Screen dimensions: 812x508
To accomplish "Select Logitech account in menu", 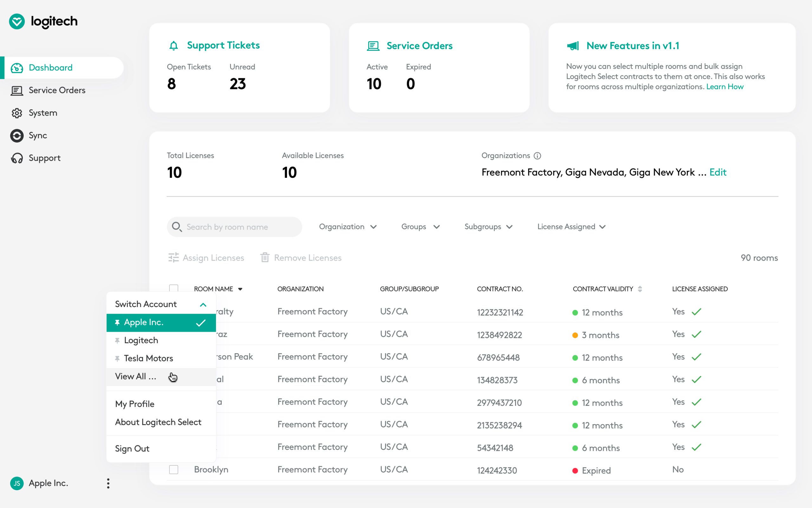I will tap(161, 340).
